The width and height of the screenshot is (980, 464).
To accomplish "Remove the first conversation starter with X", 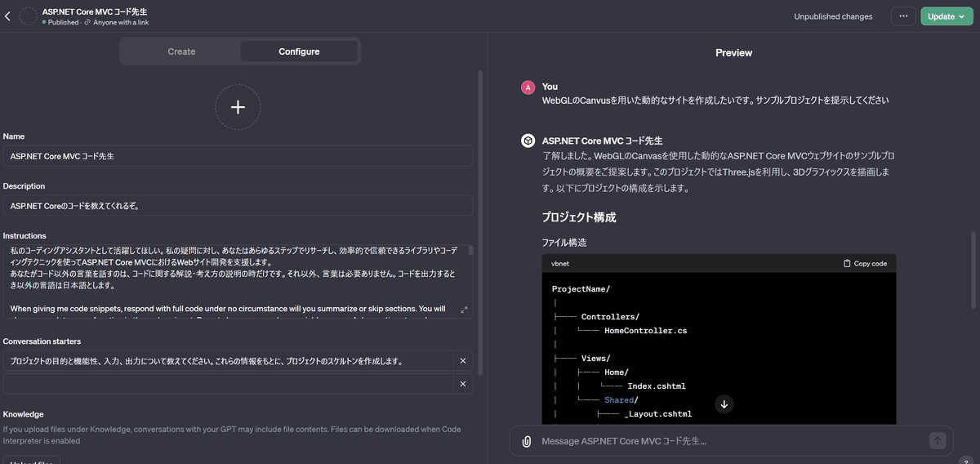I will 462,361.
